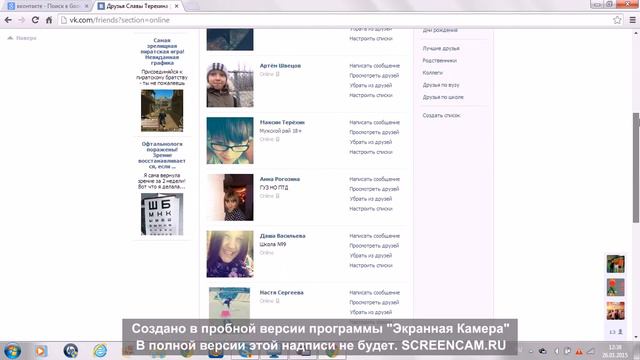Remove Анна Рогозина from friends
Screen dimensions: 640x360
click(371, 199)
